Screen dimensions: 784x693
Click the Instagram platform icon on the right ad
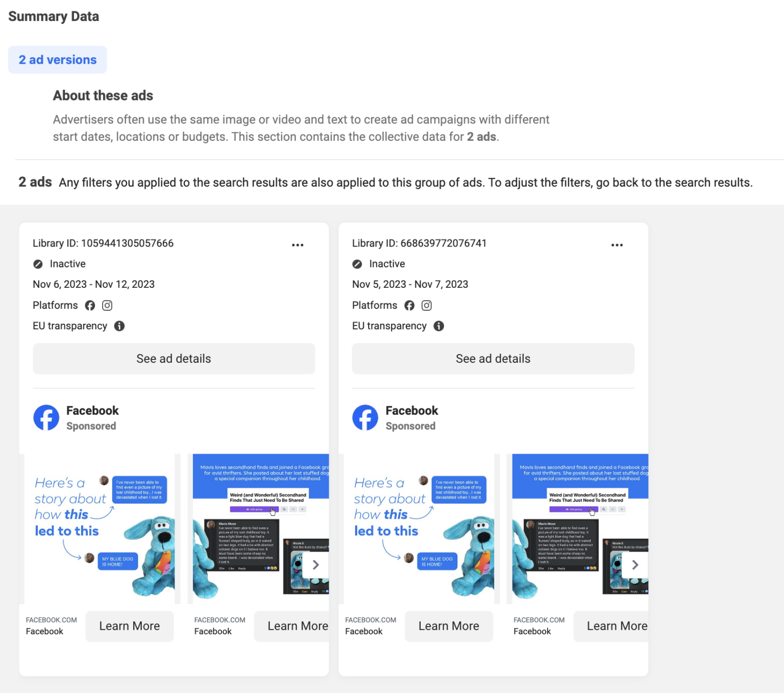point(426,305)
